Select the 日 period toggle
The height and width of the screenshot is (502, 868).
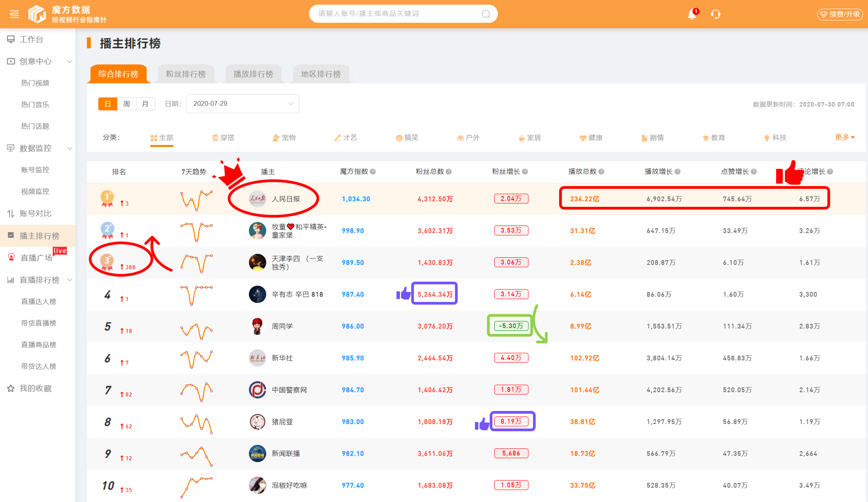coord(108,104)
